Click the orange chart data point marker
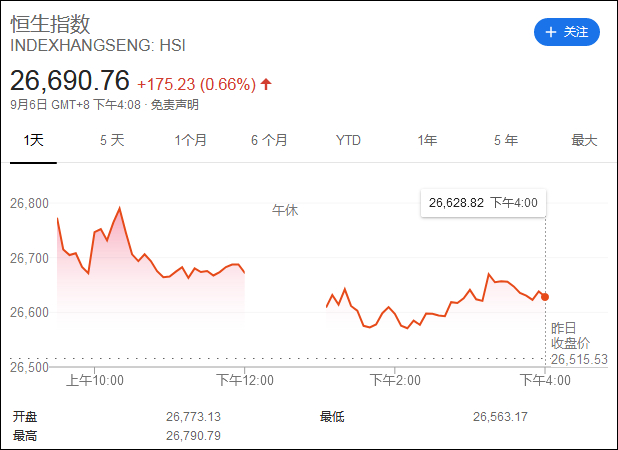Viewport: 618px width, 450px height. coord(545,297)
